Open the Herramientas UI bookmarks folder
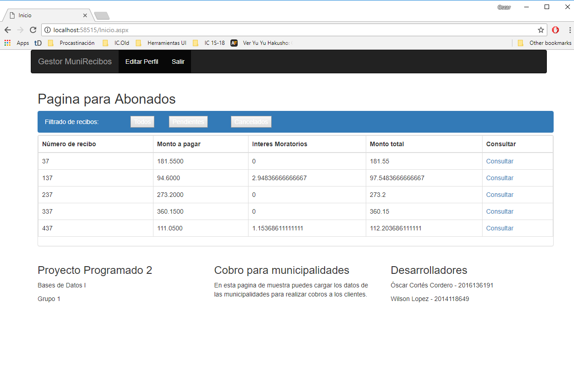The height and width of the screenshot is (392, 574). coord(167,43)
